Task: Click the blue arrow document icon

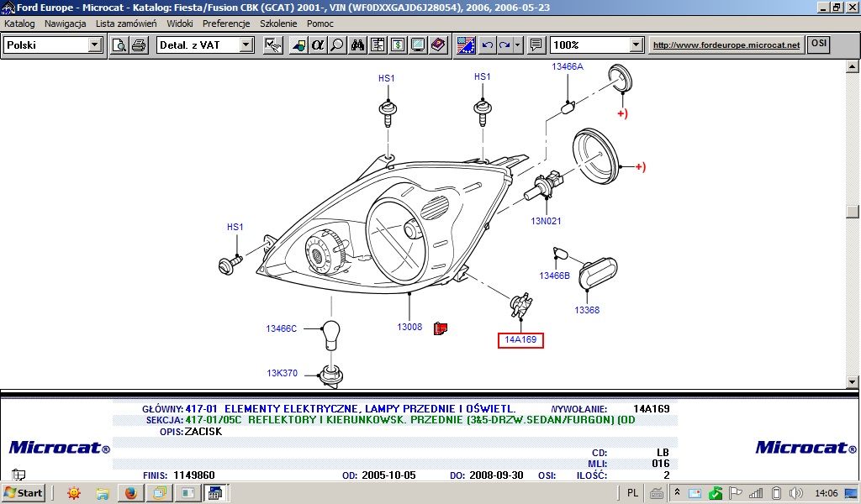Action: pos(298,45)
